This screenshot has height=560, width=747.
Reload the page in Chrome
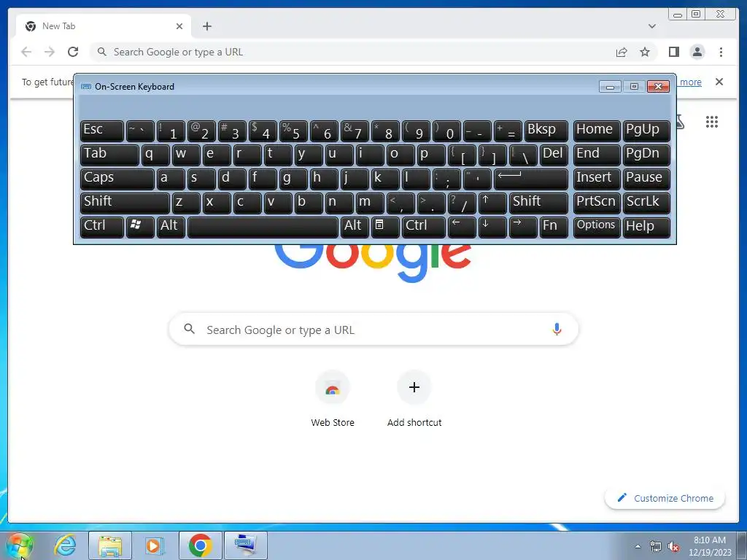coord(73,52)
